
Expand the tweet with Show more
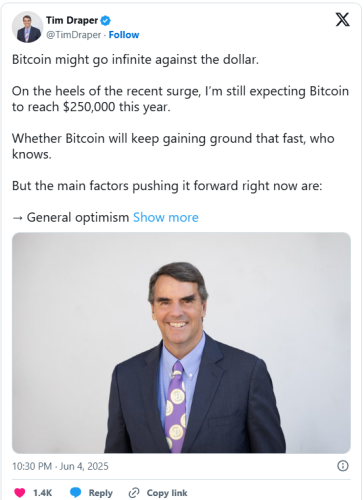(166, 217)
